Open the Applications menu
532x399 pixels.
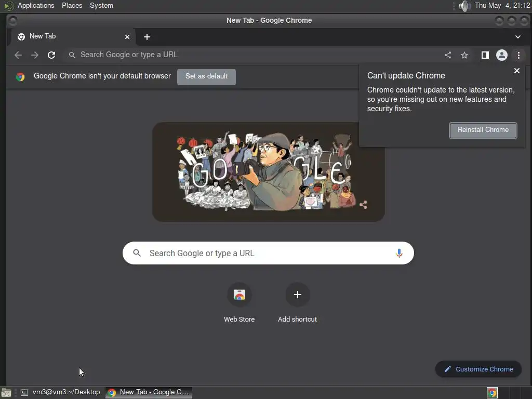click(x=36, y=5)
